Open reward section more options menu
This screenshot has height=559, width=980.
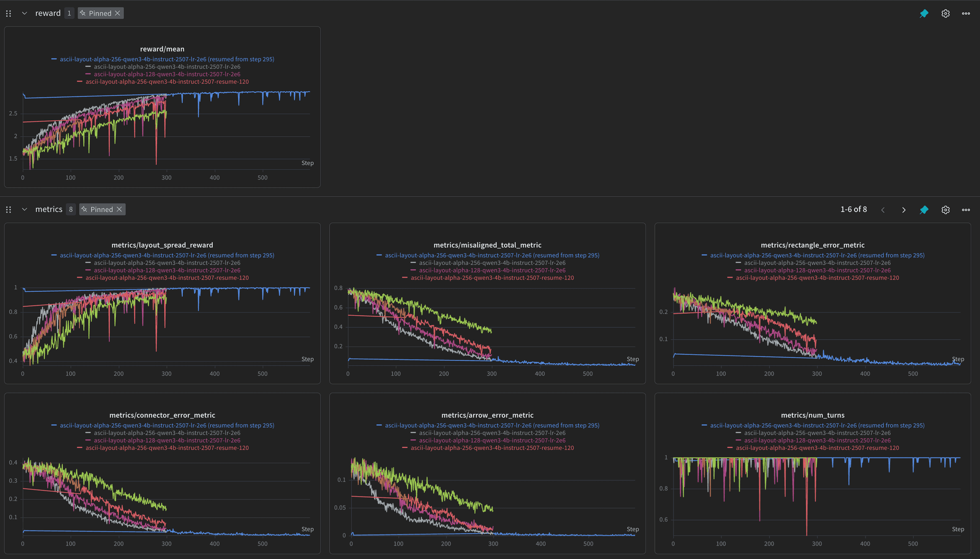(x=966, y=14)
